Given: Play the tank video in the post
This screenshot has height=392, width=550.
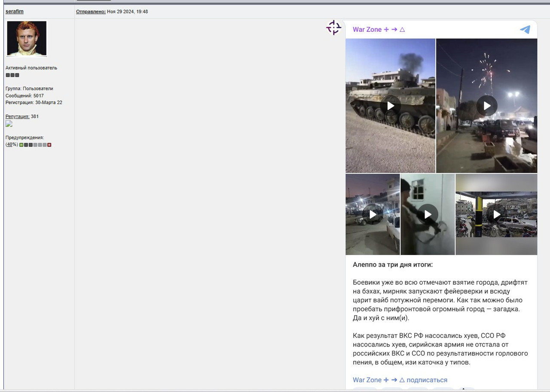Looking at the screenshot, I should [x=390, y=106].
